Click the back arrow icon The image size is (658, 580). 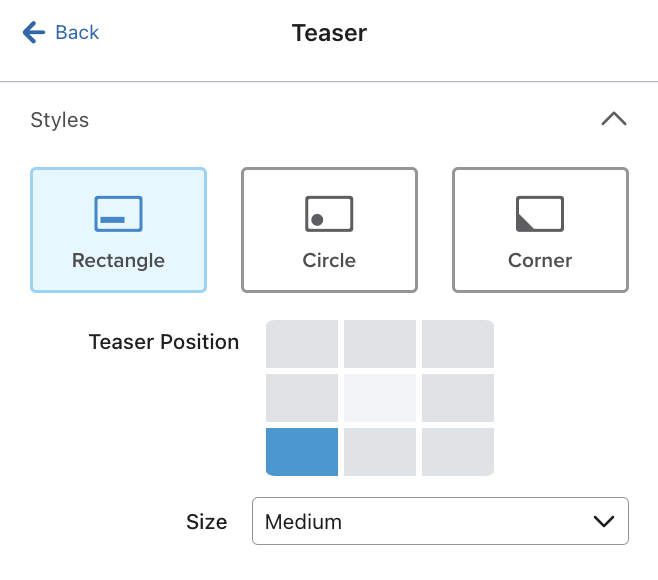point(34,33)
